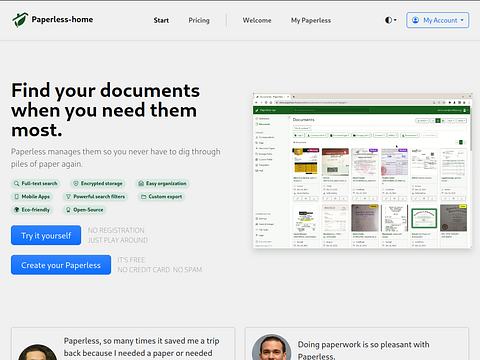
Task: Select the Full-text search badge text
Action: [39, 183]
